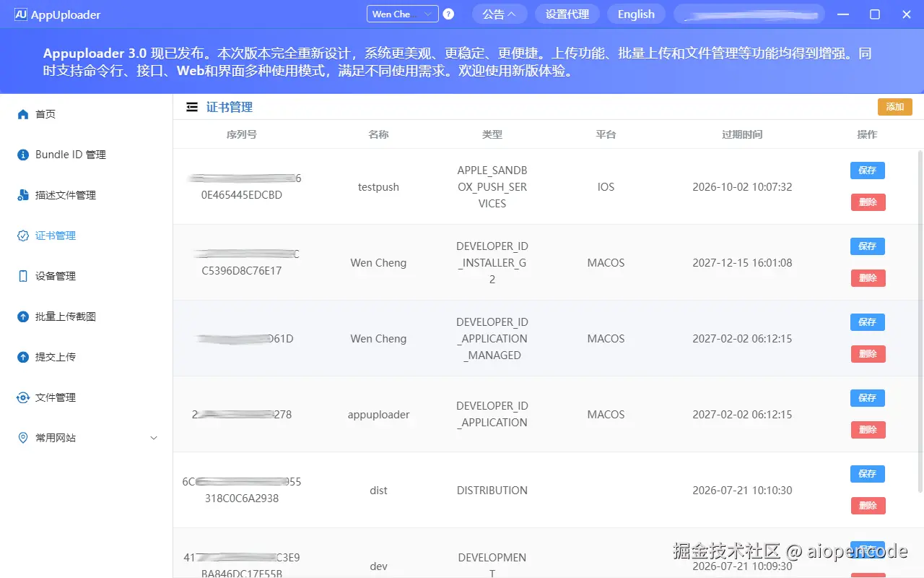Click the help question mark icon
924x578 pixels.
448,13
